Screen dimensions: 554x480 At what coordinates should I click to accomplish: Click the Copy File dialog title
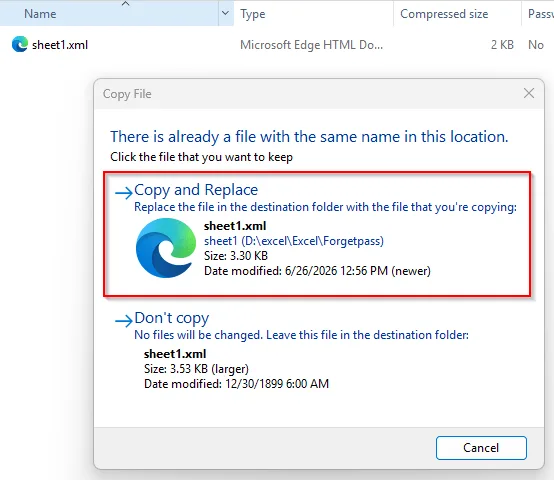[x=127, y=94]
